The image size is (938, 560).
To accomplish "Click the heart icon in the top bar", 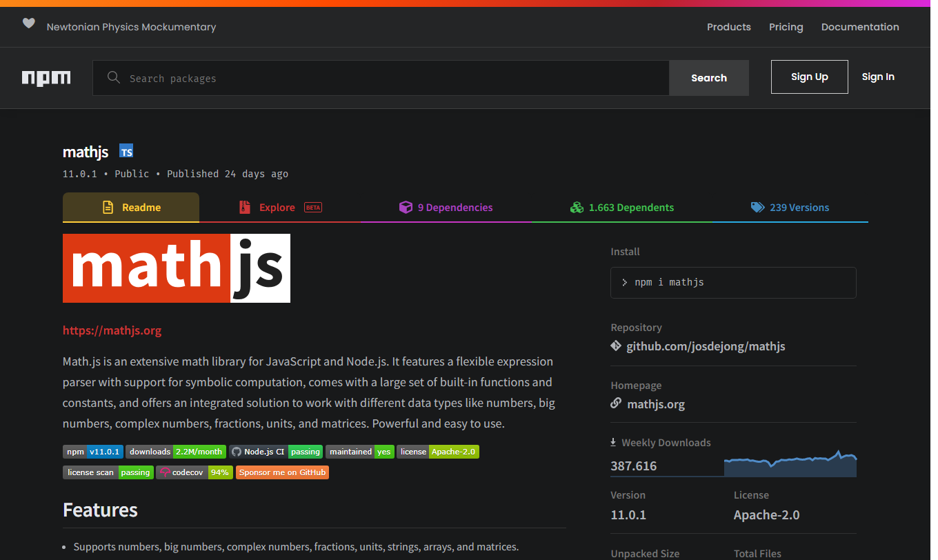I will point(28,23).
